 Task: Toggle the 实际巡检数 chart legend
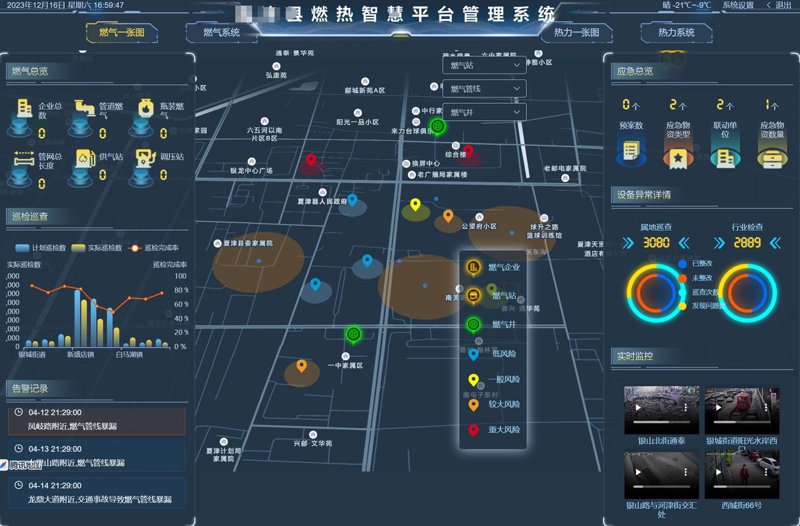point(96,248)
